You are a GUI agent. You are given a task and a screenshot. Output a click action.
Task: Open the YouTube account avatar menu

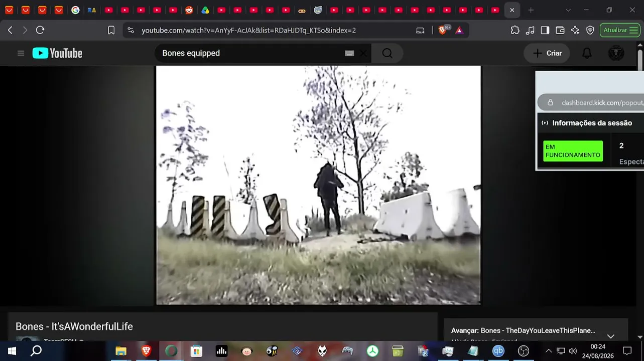(616, 53)
